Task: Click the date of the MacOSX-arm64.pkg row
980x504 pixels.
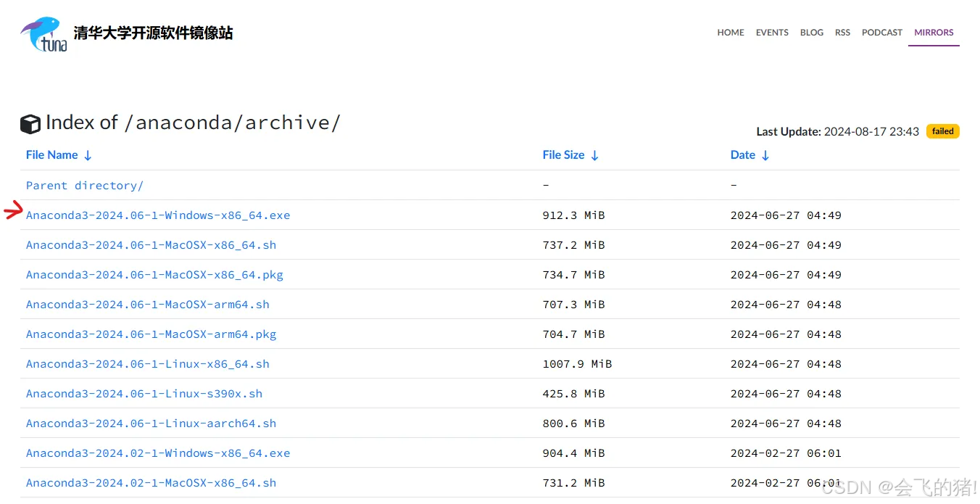Action: pyautogui.click(x=786, y=334)
